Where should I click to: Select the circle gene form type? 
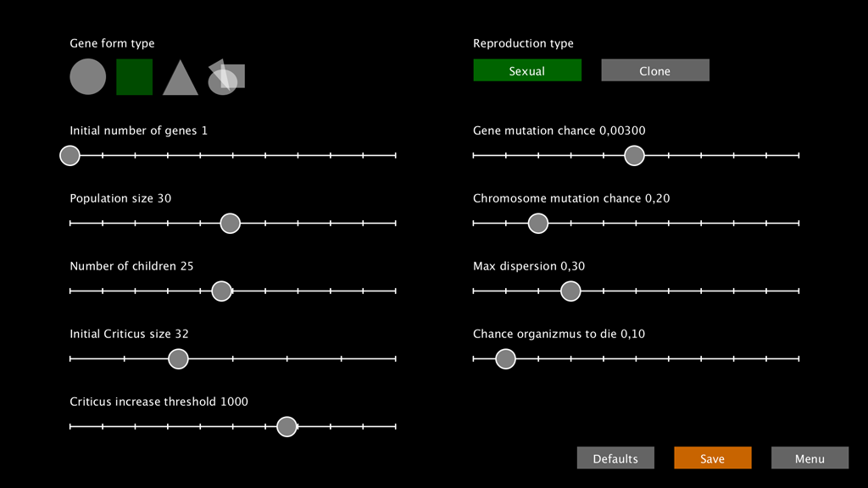coord(88,77)
